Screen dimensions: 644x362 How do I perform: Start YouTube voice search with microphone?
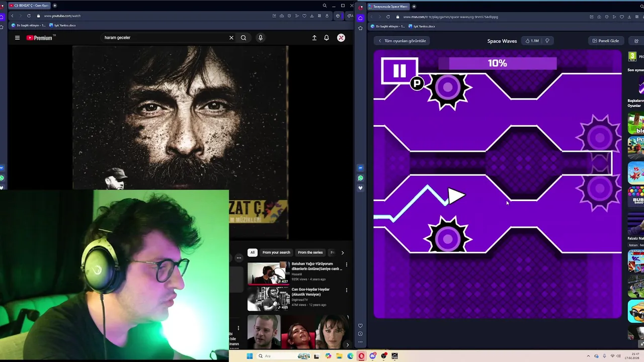(x=261, y=38)
